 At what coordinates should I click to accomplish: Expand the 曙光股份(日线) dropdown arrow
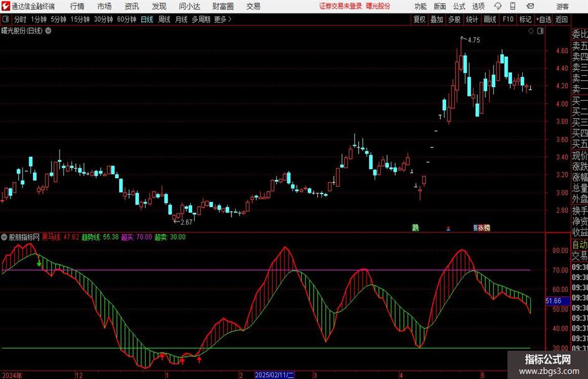(x=48, y=30)
